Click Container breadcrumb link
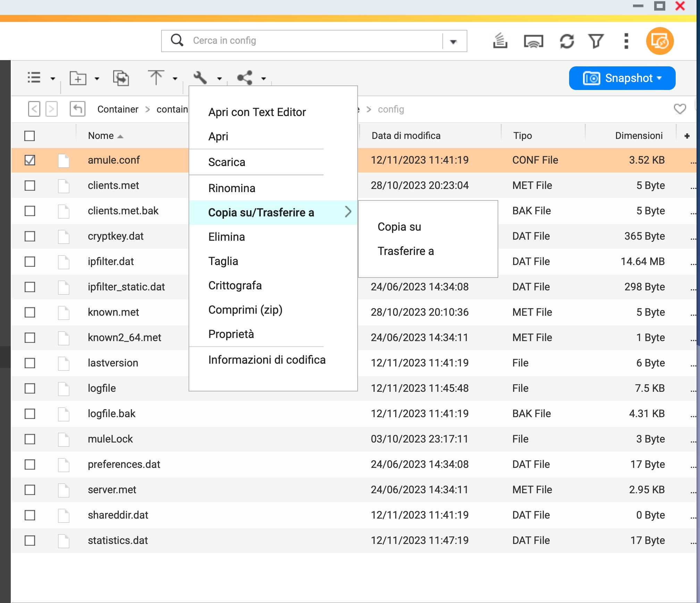The image size is (700, 603). tap(118, 109)
